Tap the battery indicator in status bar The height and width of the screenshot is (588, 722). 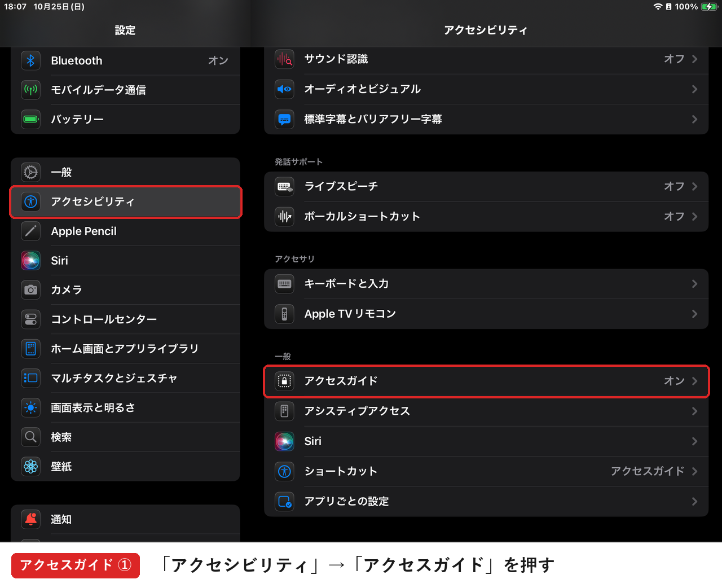tap(709, 7)
